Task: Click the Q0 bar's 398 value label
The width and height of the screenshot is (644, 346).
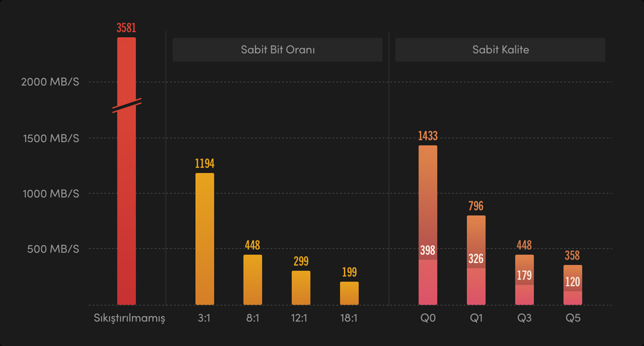Action: coord(428,250)
